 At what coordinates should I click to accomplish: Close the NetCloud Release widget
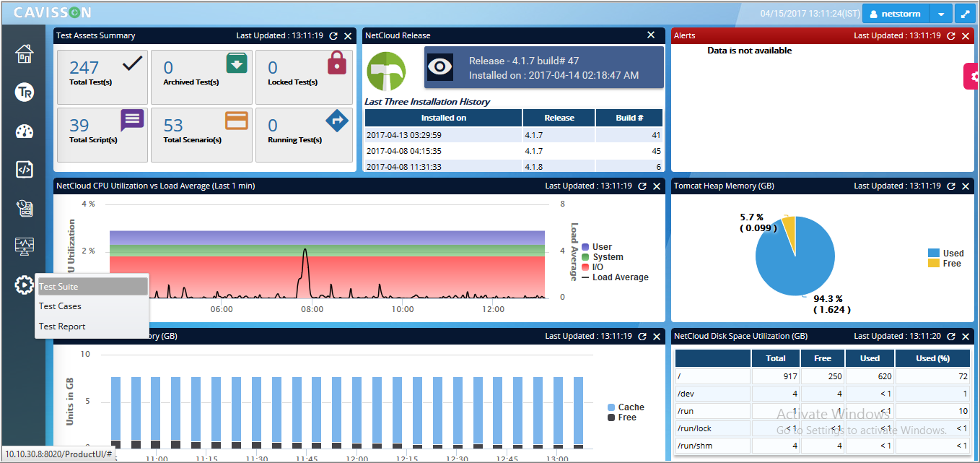click(651, 35)
